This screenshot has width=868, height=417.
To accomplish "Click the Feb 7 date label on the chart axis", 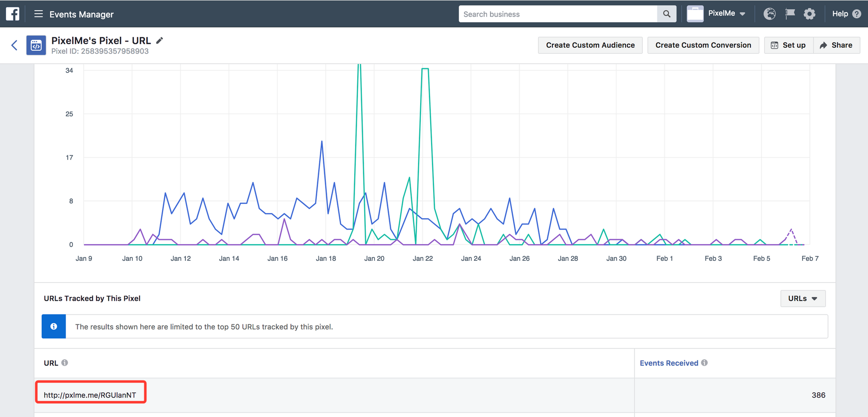I will click(810, 258).
